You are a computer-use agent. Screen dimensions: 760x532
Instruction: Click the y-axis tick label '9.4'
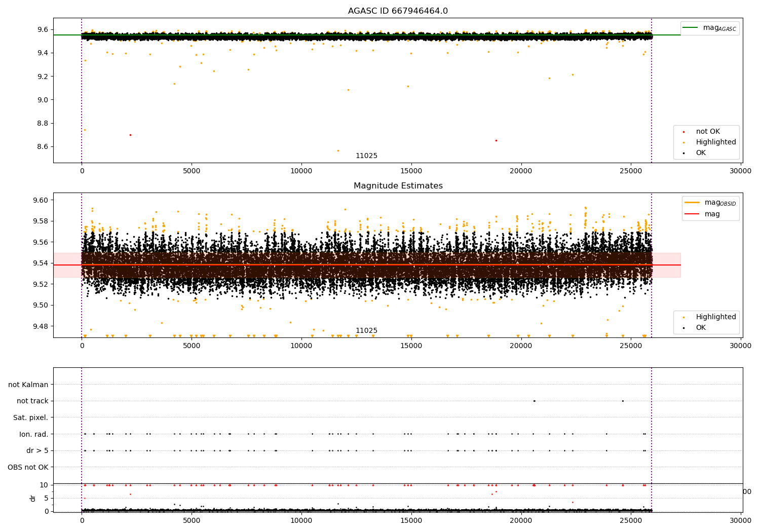pos(43,53)
